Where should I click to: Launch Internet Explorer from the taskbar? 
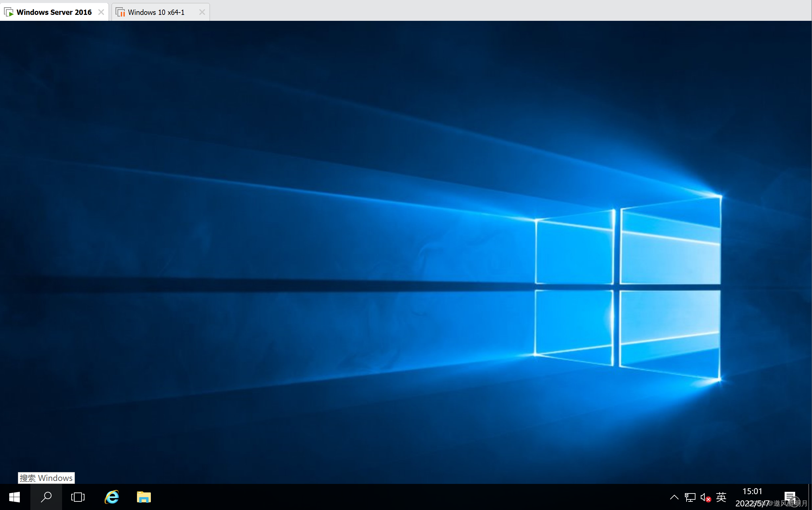[112, 497]
